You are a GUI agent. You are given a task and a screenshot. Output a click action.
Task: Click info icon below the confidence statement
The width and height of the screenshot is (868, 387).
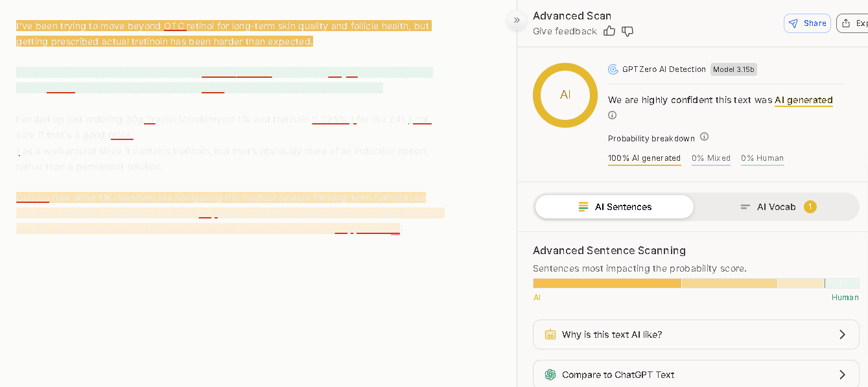612,115
